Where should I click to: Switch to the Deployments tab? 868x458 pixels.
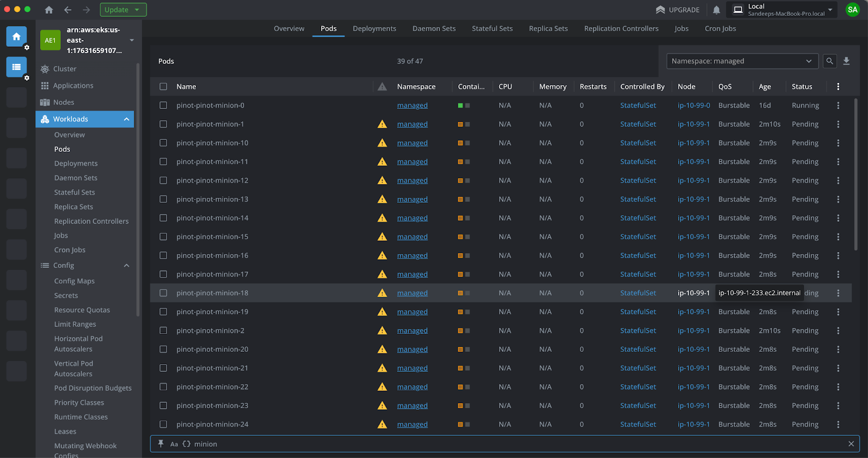(x=374, y=29)
